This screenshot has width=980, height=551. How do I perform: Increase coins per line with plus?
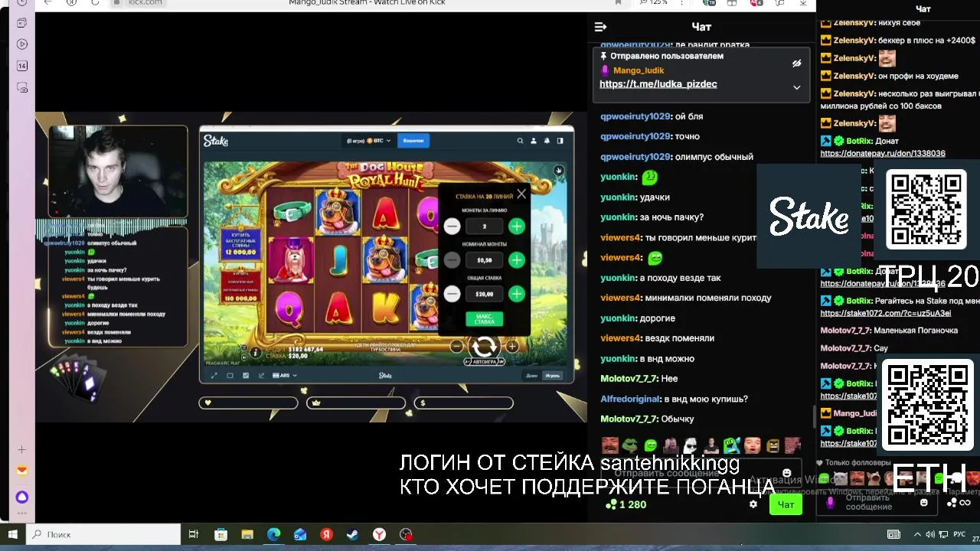click(517, 227)
